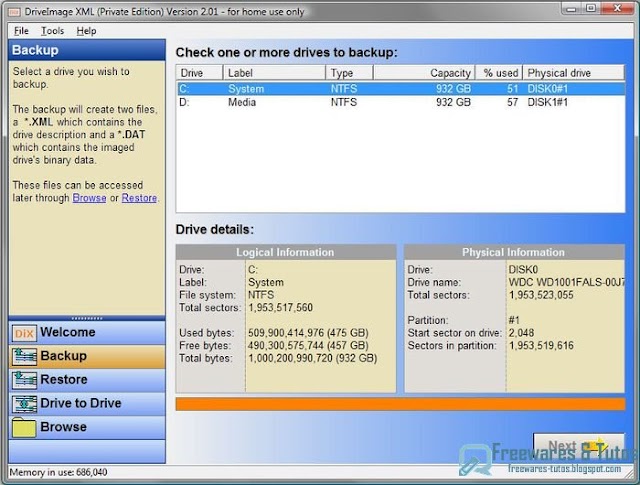640x485 pixels.
Task: Follow the Browse hyperlink in help text
Action: pos(89,198)
